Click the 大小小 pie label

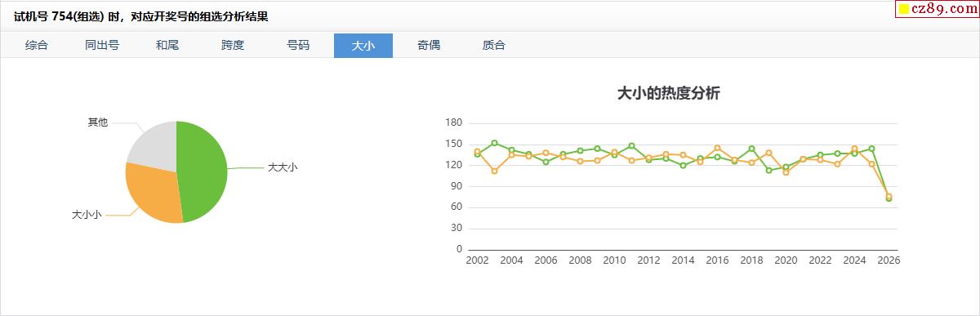pos(87,215)
